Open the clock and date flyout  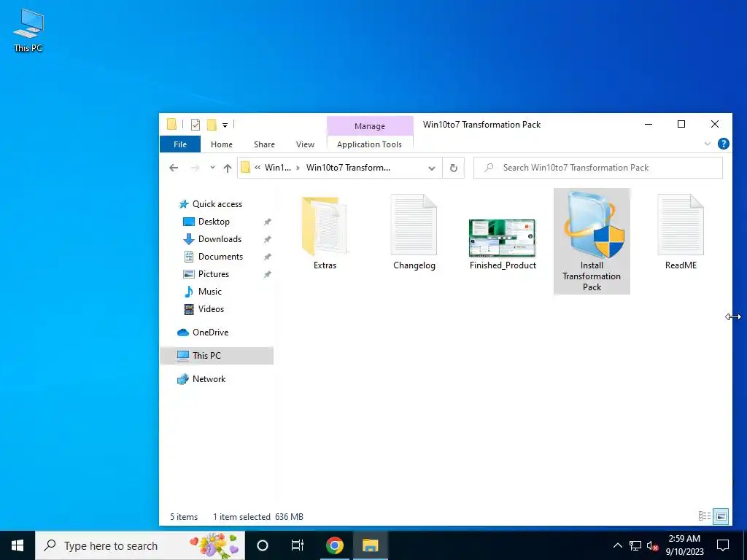[x=684, y=545]
